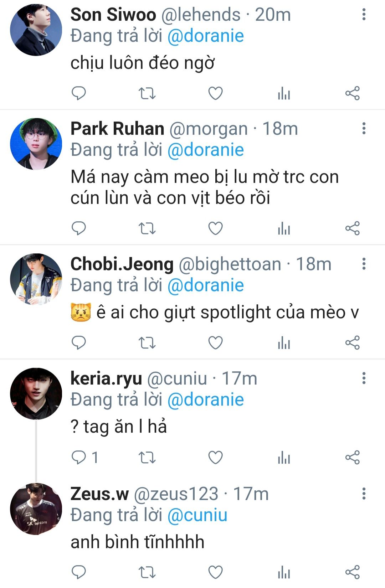Like Chobi.Jeong's spotlight tweet
The width and height of the screenshot is (385, 588).
[x=215, y=342]
